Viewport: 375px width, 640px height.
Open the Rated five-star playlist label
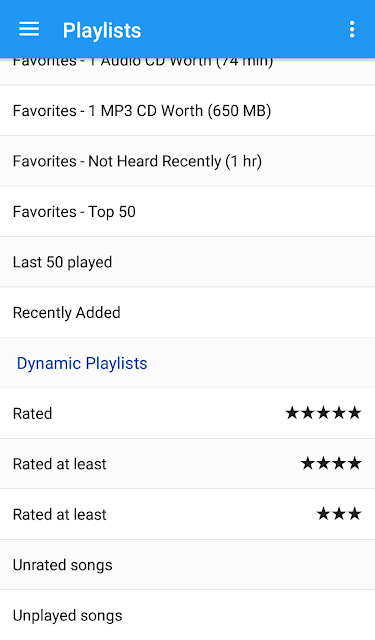pos(33,413)
